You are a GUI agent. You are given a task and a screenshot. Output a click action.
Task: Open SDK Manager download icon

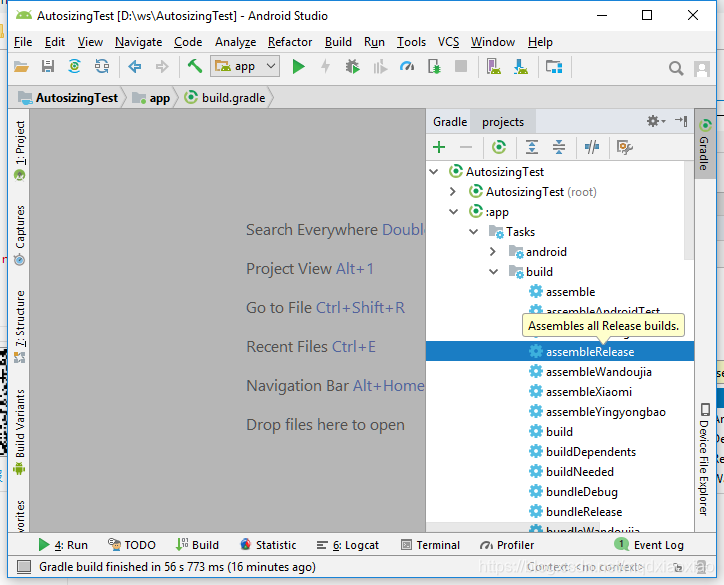521,67
